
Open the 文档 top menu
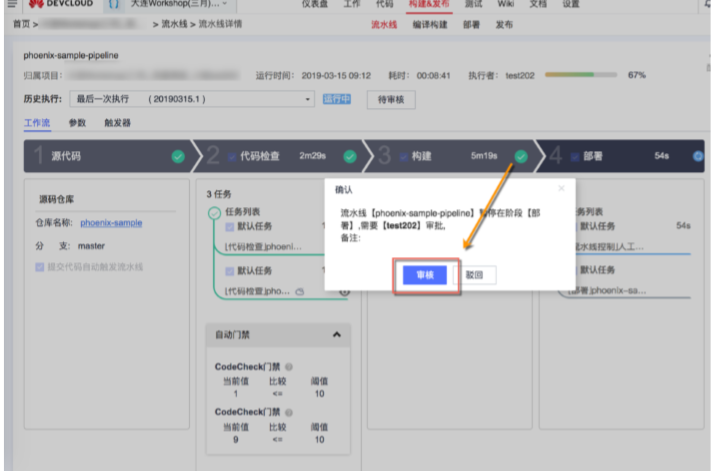[x=538, y=4]
